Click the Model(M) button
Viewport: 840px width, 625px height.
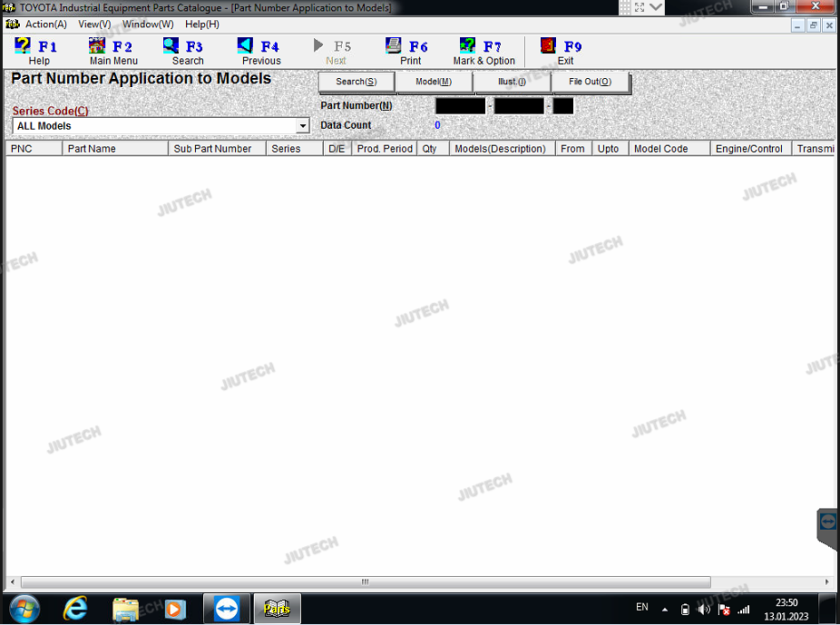tap(434, 82)
